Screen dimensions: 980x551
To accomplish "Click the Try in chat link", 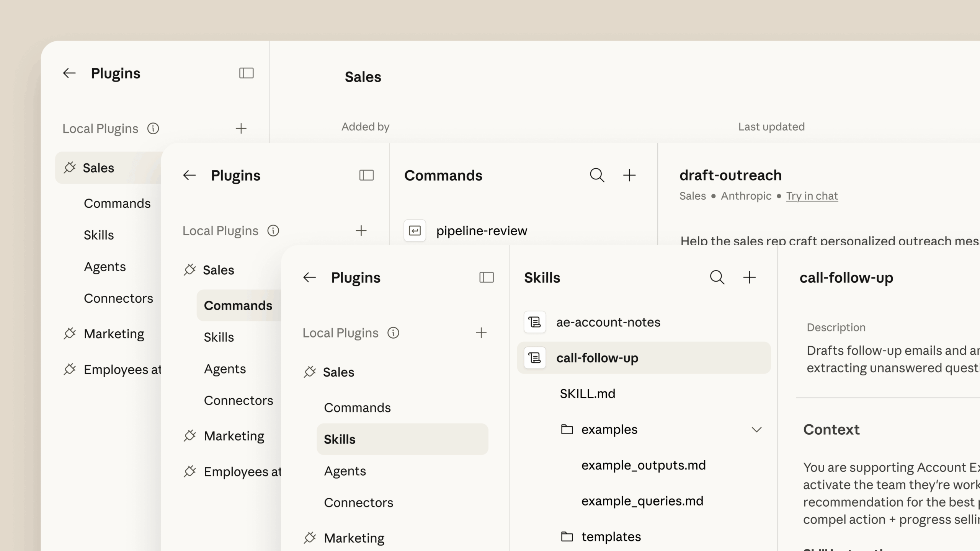I will pyautogui.click(x=812, y=196).
